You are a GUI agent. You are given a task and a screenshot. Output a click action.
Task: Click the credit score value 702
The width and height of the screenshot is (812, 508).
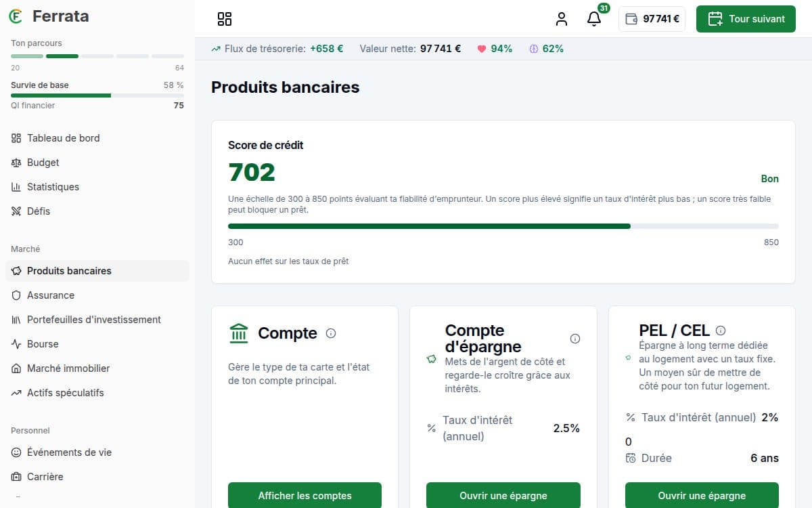pos(252,173)
